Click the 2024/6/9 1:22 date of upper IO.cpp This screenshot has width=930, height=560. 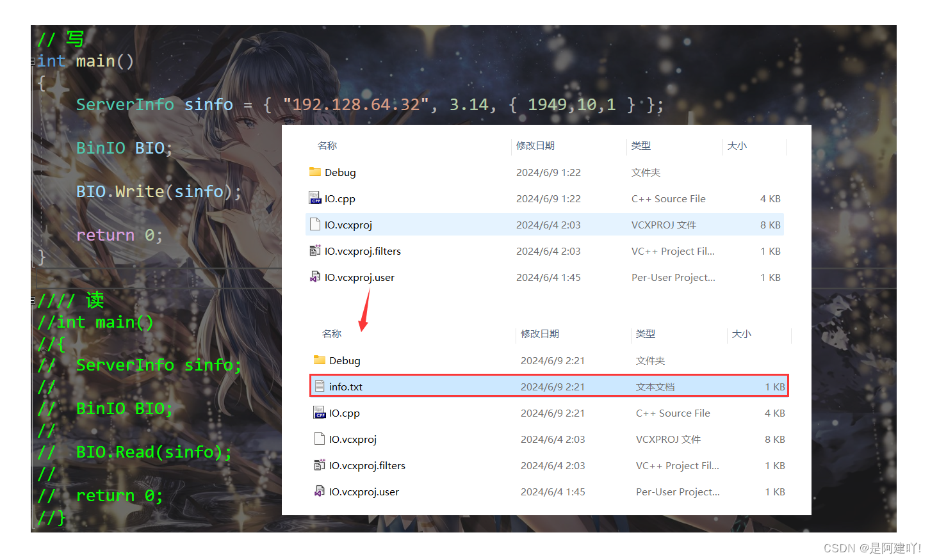[548, 198]
